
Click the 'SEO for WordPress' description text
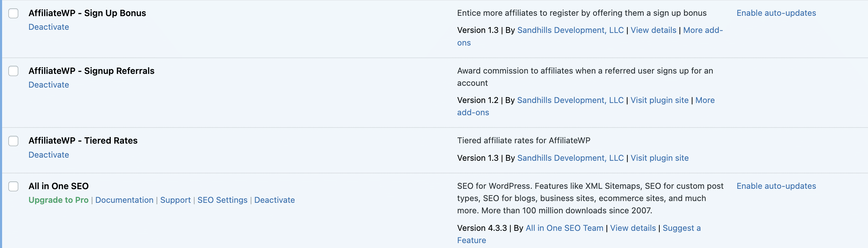coord(590,198)
